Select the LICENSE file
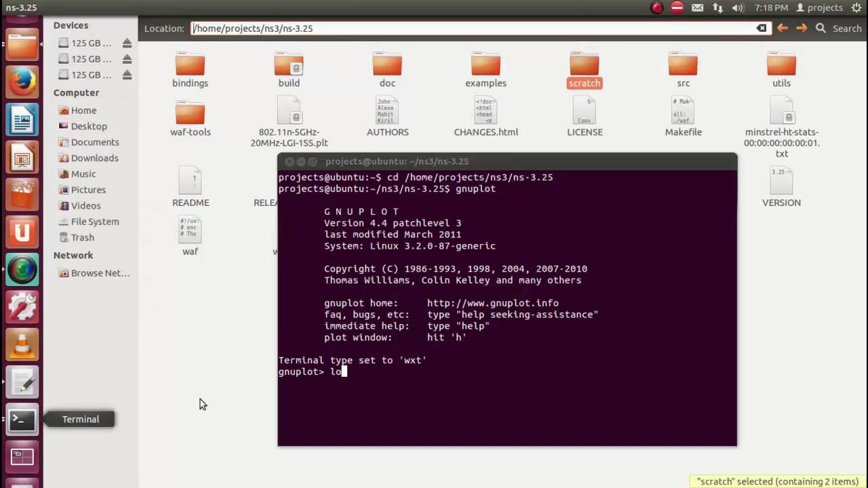 click(585, 117)
